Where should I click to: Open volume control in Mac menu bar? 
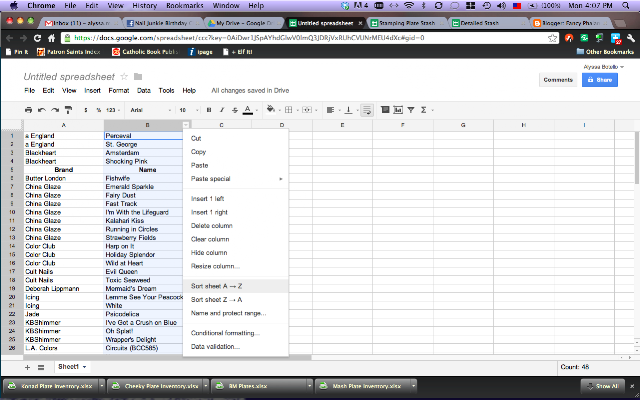[502, 5]
